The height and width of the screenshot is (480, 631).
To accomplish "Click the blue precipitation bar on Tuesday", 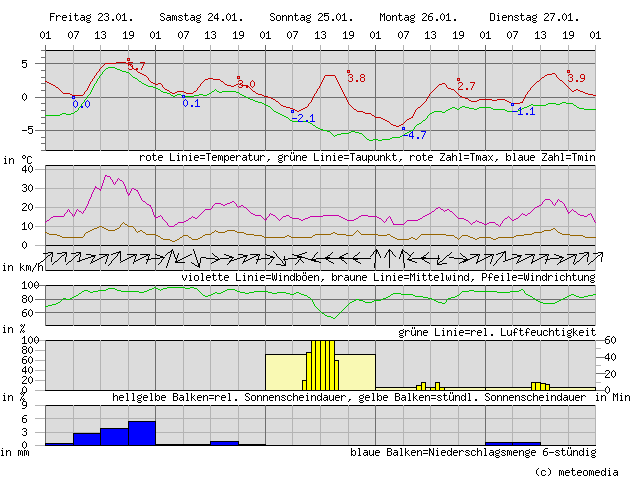I will pos(512,443).
